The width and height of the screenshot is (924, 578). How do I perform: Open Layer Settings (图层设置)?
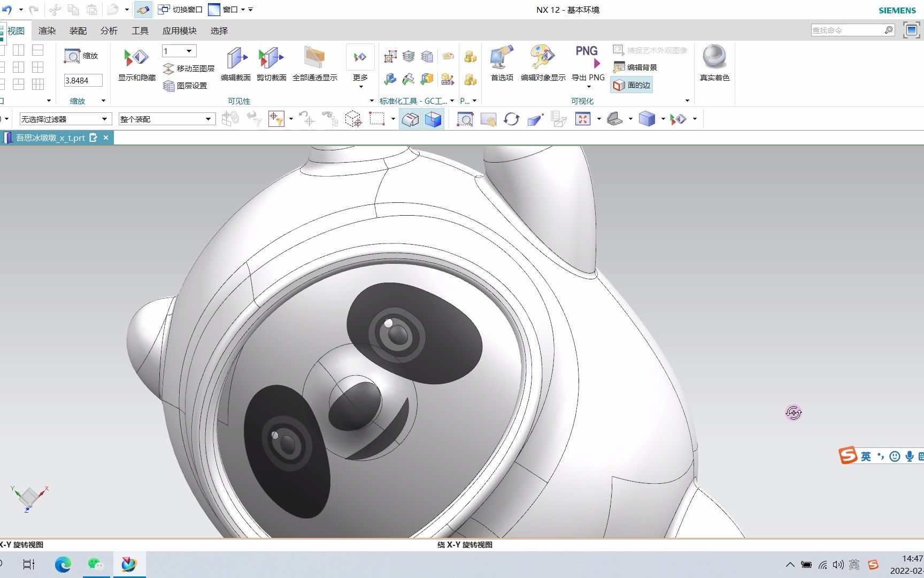[185, 86]
